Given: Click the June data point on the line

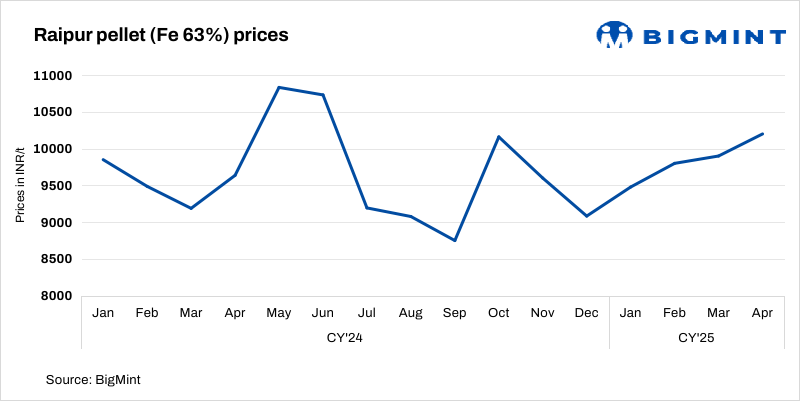Looking at the screenshot, I should pyautogui.click(x=323, y=95).
